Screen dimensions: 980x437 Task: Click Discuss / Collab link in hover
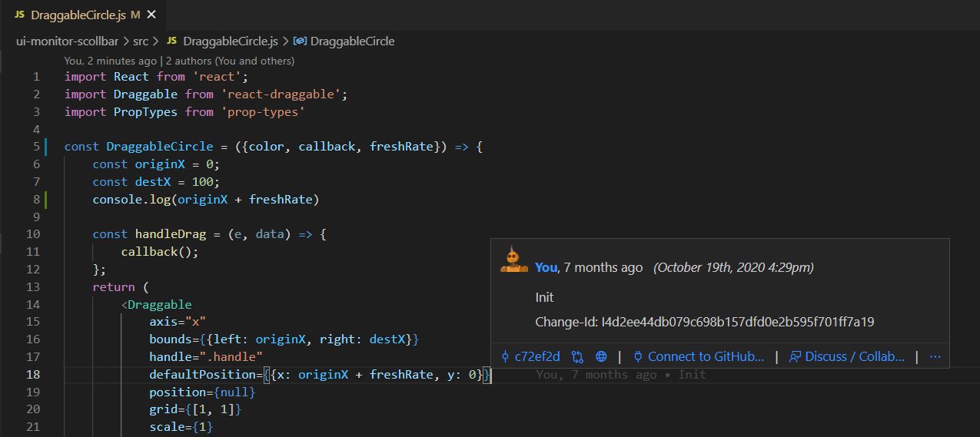(855, 356)
